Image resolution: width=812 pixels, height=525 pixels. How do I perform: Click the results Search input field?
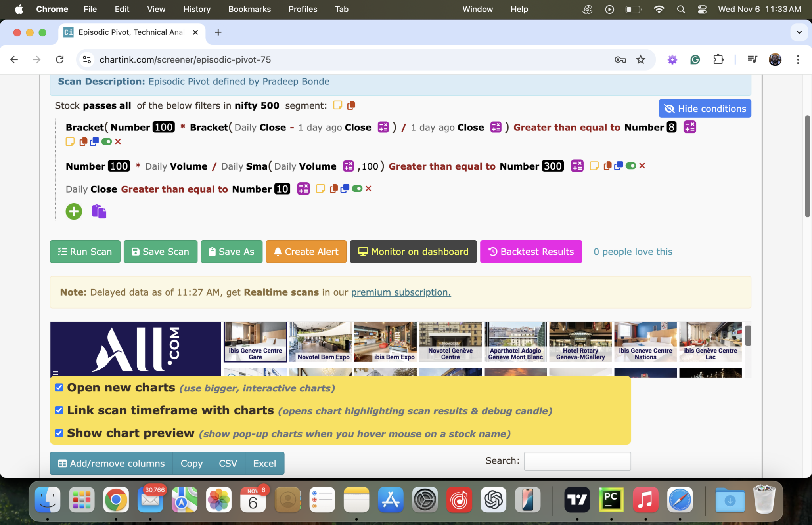[577, 461]
